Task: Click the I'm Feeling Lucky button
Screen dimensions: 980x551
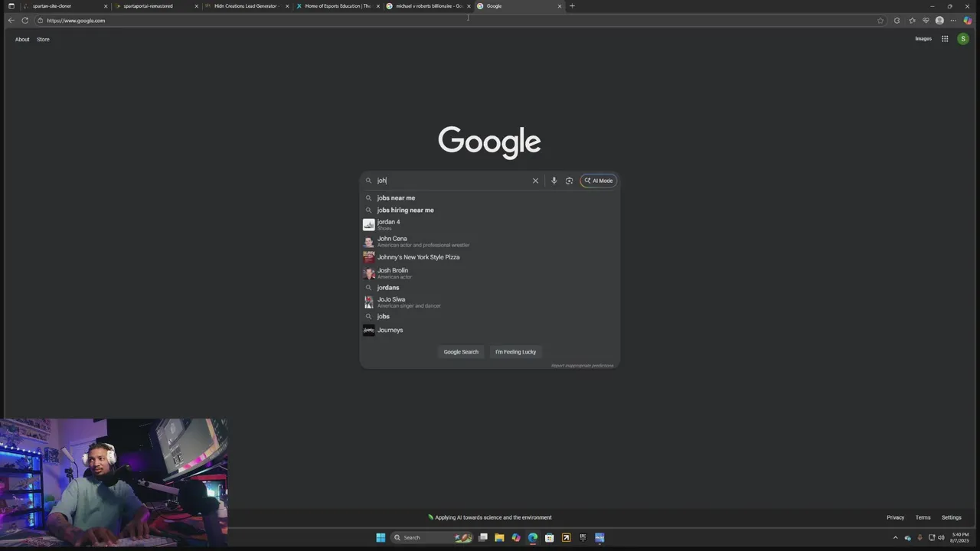Action: (515, 352)
